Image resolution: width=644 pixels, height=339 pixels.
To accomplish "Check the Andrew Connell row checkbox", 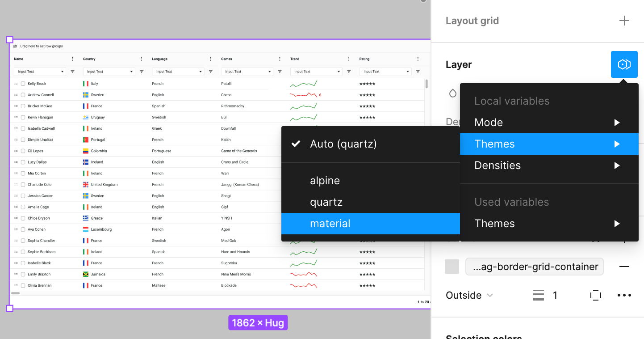I will pos(23,95).
